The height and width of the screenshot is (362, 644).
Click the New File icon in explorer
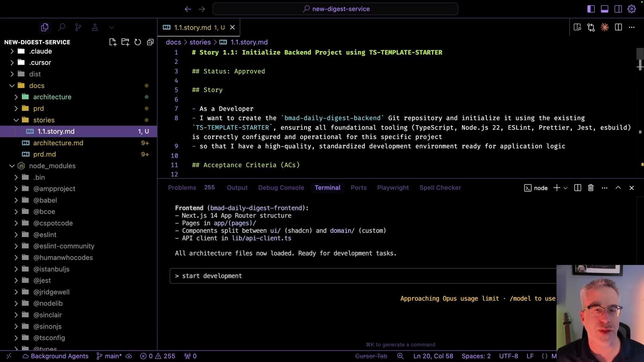113,42
